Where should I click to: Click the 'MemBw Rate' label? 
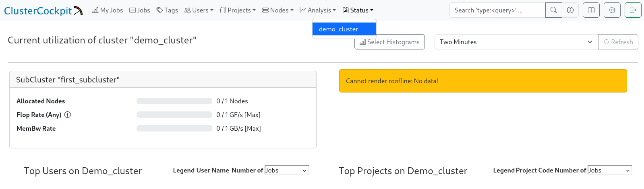36,128
